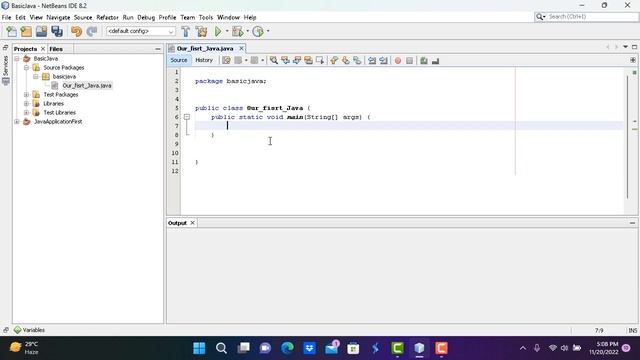Open Profile Project dropdown arrow
The height and width of the screenshot is (360, 640).
[268, 31]
